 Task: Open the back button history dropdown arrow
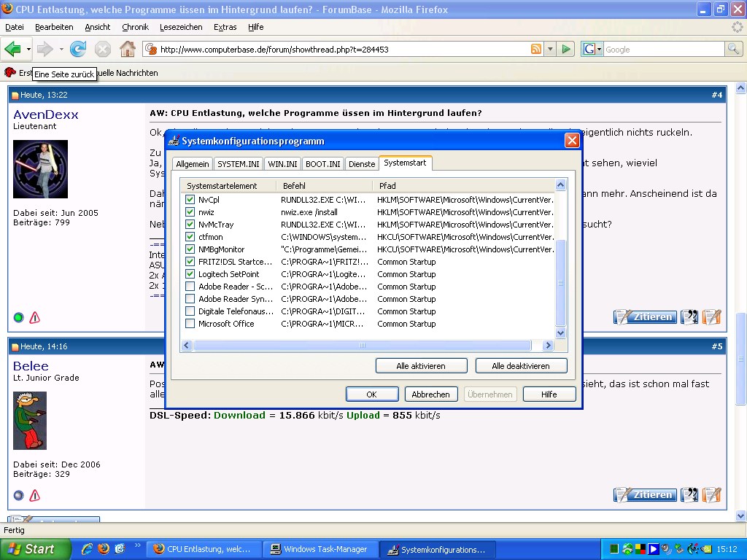[28, 49]
